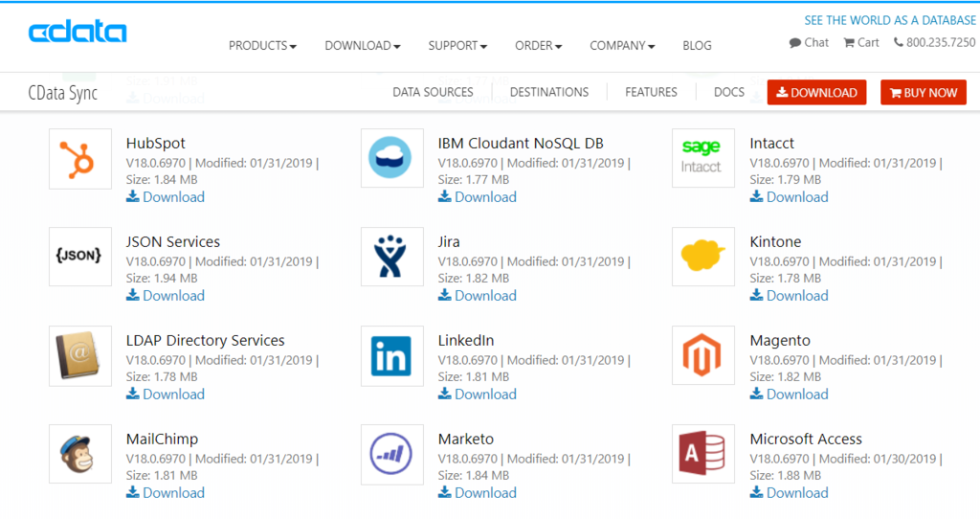980x519 pixels.
Task: Click the Microsoft Access title text
Action: 806,439
